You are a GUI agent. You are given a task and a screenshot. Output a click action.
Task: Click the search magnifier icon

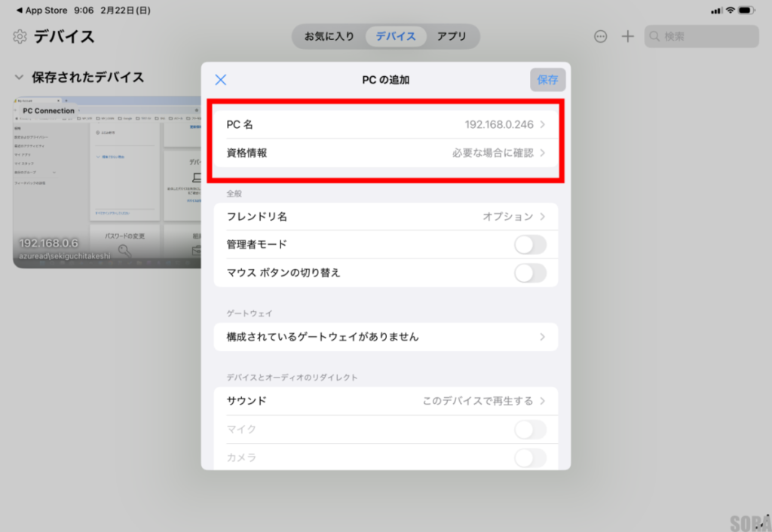click(x=654, y=36)
